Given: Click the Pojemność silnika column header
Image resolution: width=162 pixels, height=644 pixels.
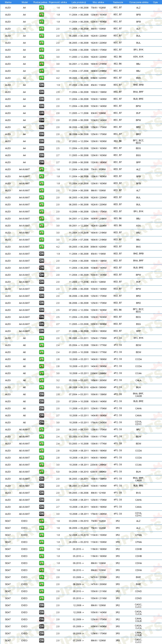Looking at the screenshot, I should (x=58, y=2).
